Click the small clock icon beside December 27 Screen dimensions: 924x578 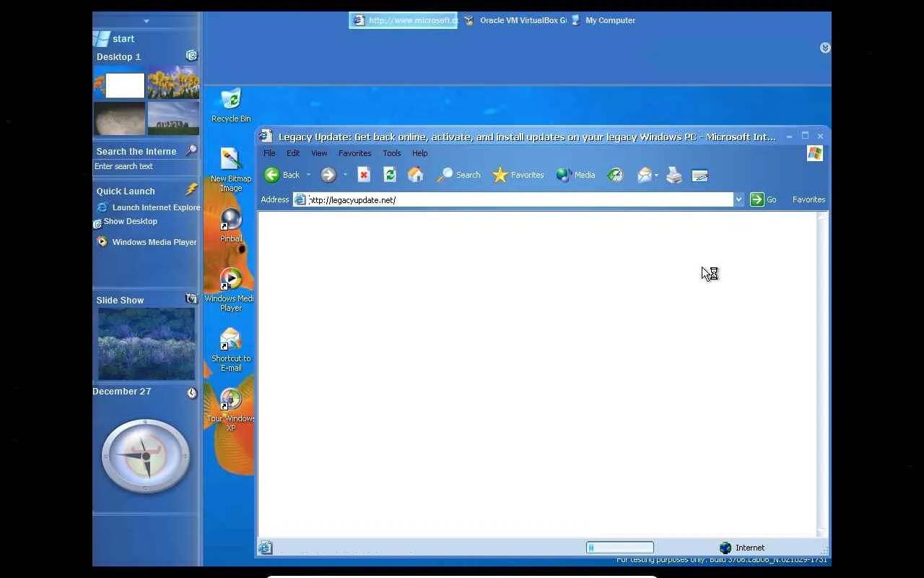click(192, 393)
